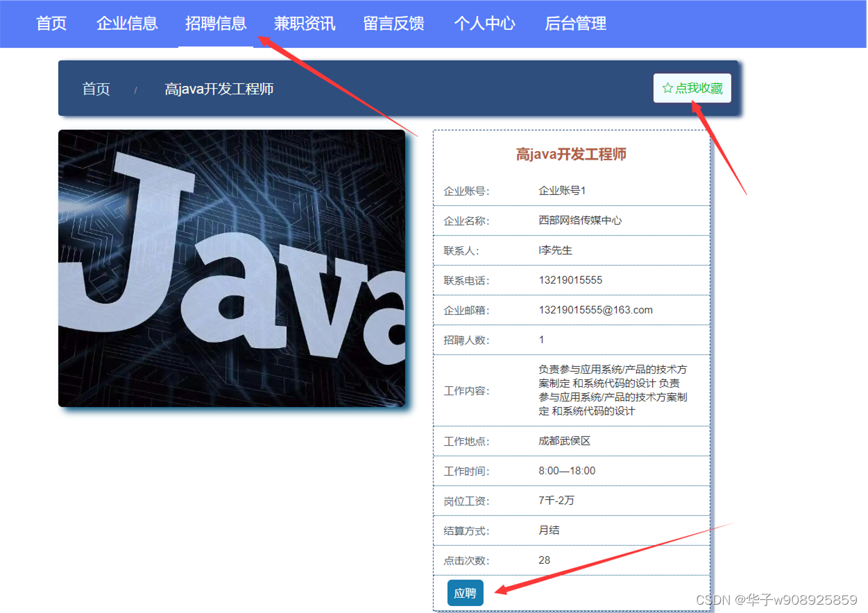Click the 点击次数 label
This screenshot has height=613, width=868.
pos(466,561)
